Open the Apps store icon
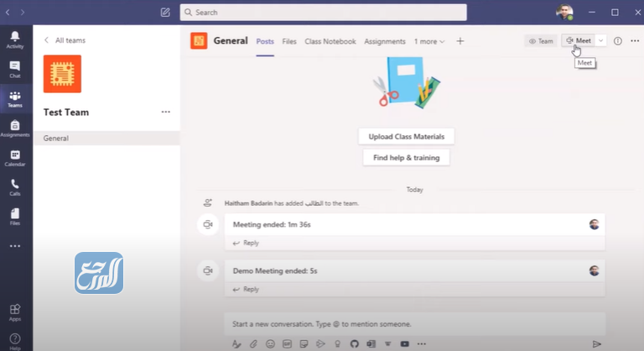Viewport: 644px width, 351px height. coord(15,312)
